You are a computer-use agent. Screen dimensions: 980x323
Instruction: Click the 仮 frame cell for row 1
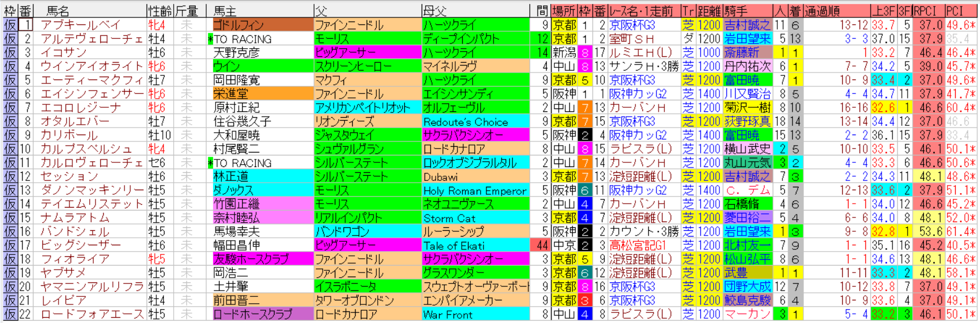tap(10, 25)
